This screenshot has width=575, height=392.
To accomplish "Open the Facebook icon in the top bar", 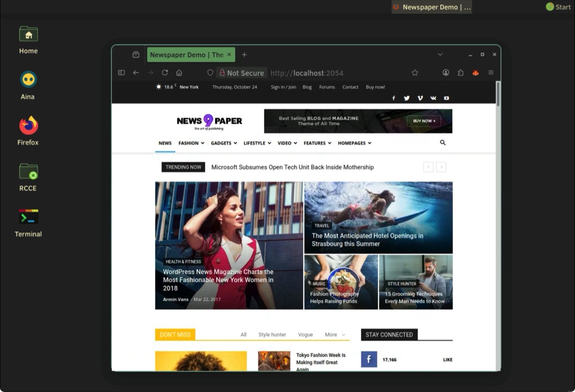I will 394,98.
